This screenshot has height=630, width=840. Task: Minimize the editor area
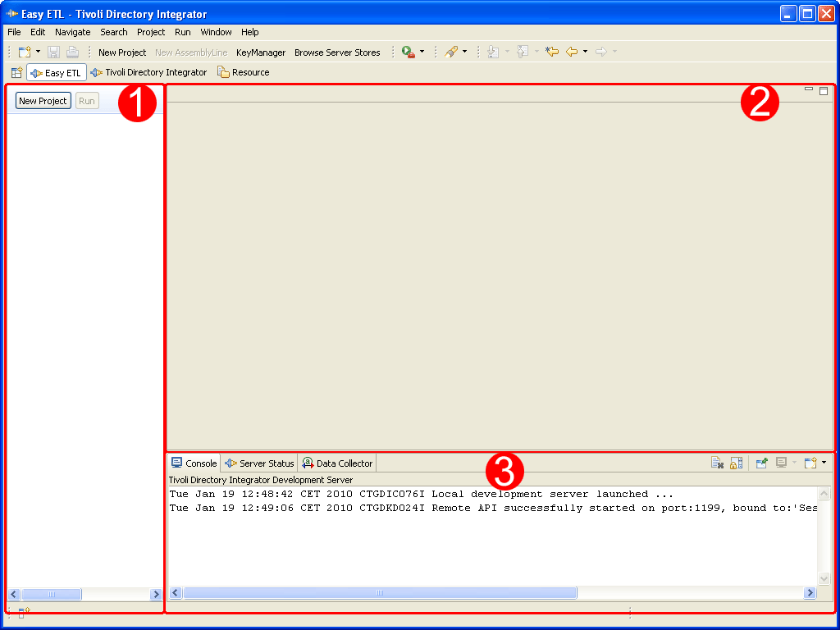point(809,90)
